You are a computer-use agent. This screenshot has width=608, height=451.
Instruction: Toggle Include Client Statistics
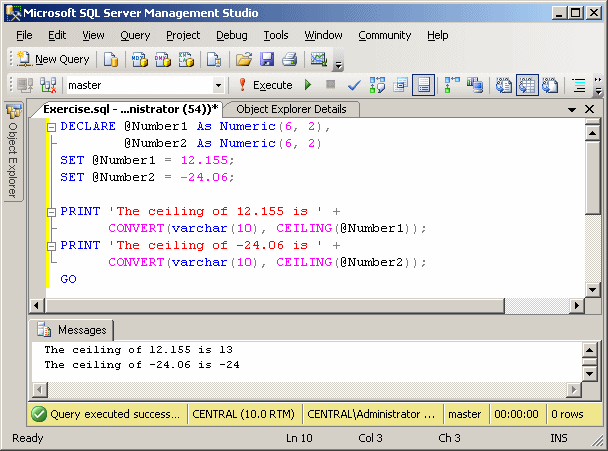point(475,85)
